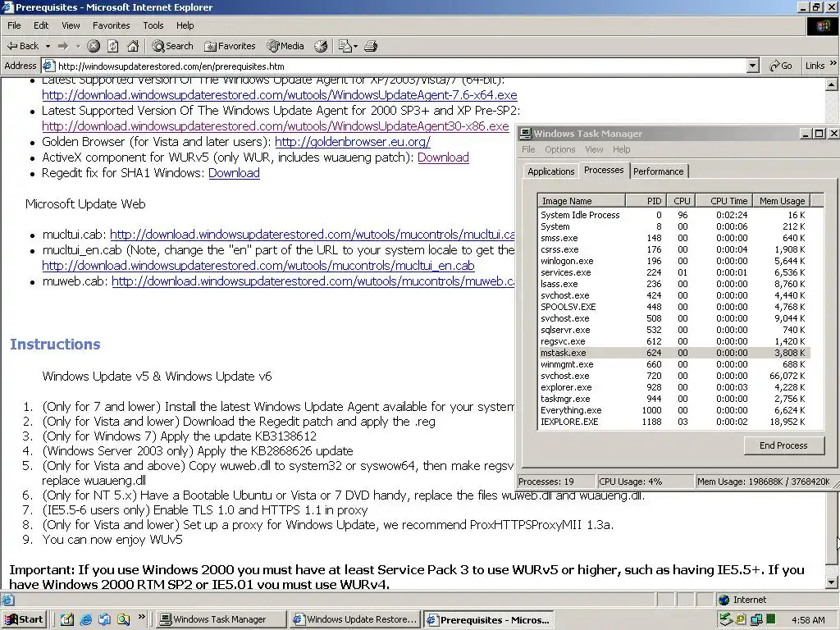The height and width of the screenshot is (630, 840).
Task: Go to the Home page icon
Action: pyautogui.click(x=133, y=46)
